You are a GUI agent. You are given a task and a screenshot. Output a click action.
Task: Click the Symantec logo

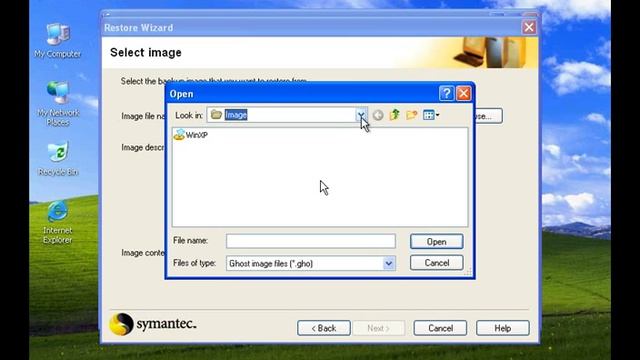pos(153,324)
